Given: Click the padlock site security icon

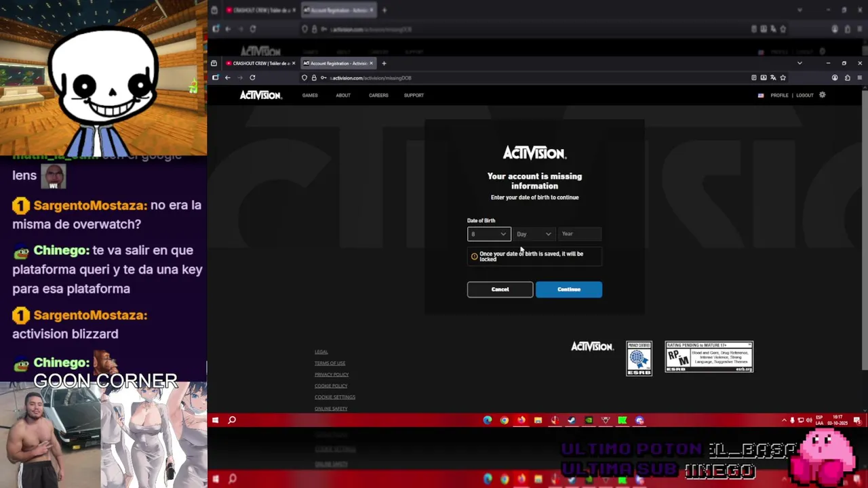Looking at the screenshot, I should coord(314,78).
